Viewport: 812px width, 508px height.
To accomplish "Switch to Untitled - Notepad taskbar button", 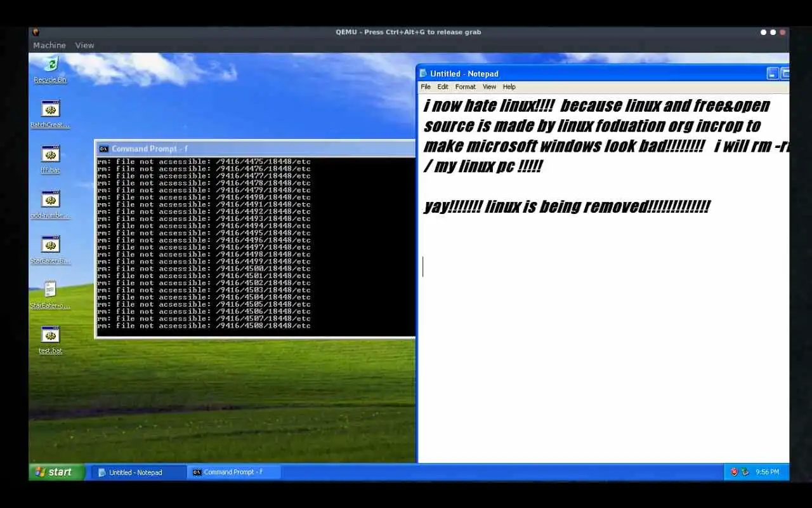I will [x=139, y=472].
